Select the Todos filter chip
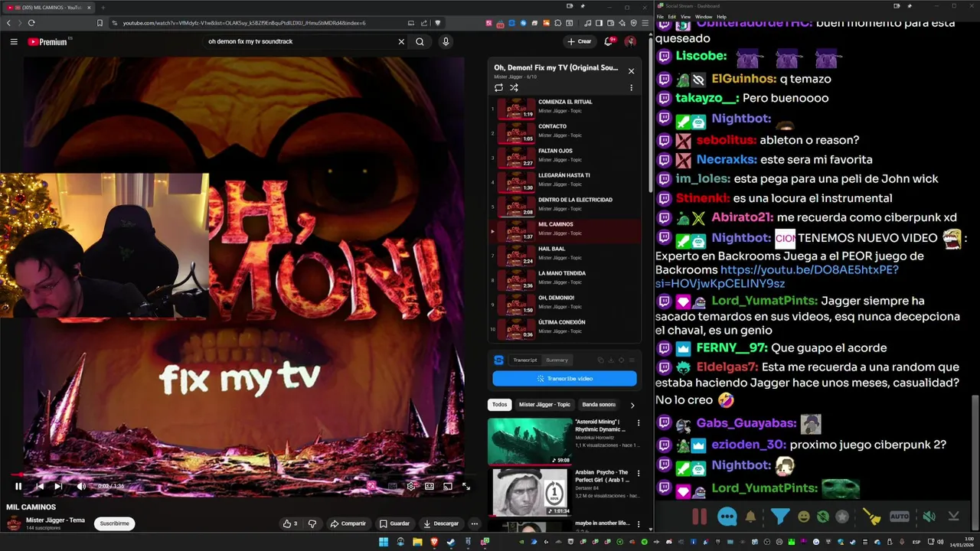980x551 pixels. point(499,404)
